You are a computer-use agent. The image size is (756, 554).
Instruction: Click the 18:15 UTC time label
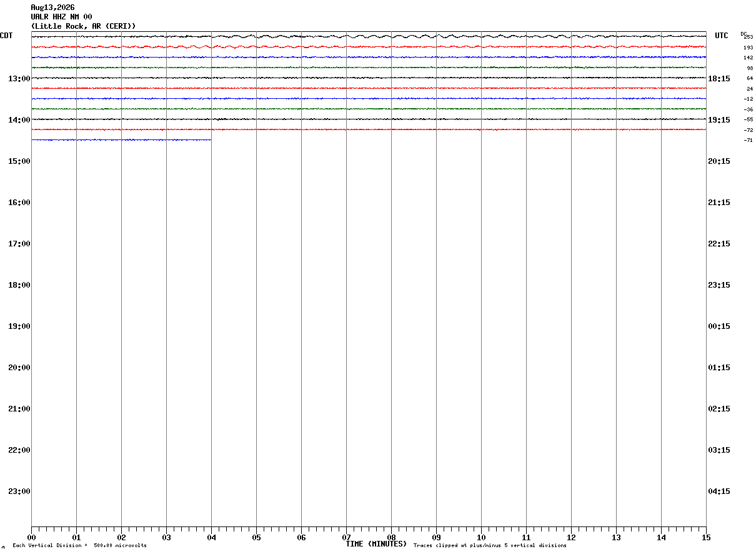click(719, 79)
